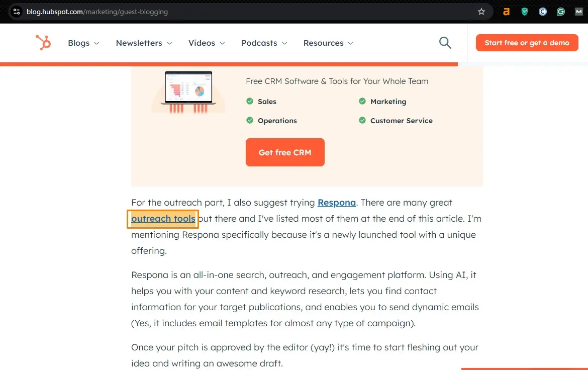Viewport: 588px width, 370px height.
Task: Click 'Start free or get a demo'
Action: [527, 43]
